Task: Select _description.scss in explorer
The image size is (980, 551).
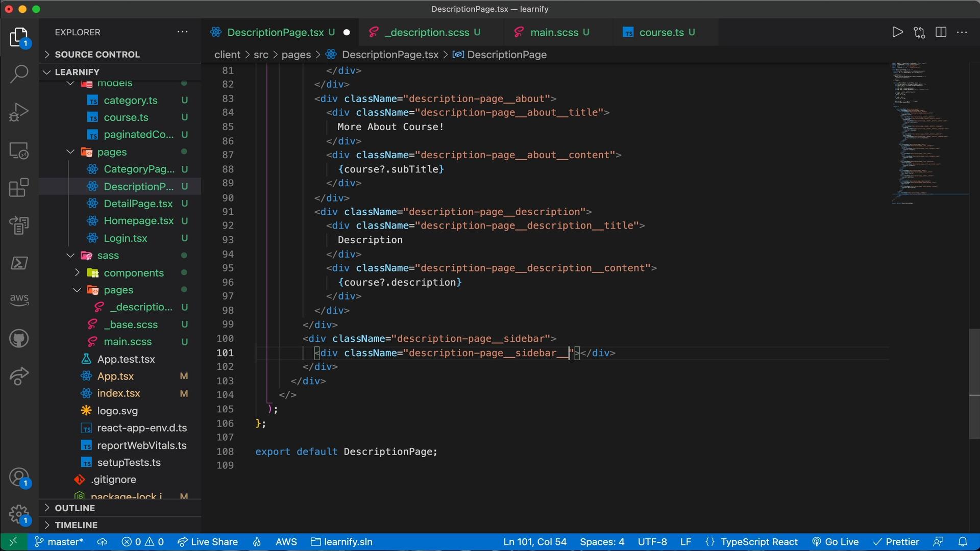Action: [x=141, y=308]
